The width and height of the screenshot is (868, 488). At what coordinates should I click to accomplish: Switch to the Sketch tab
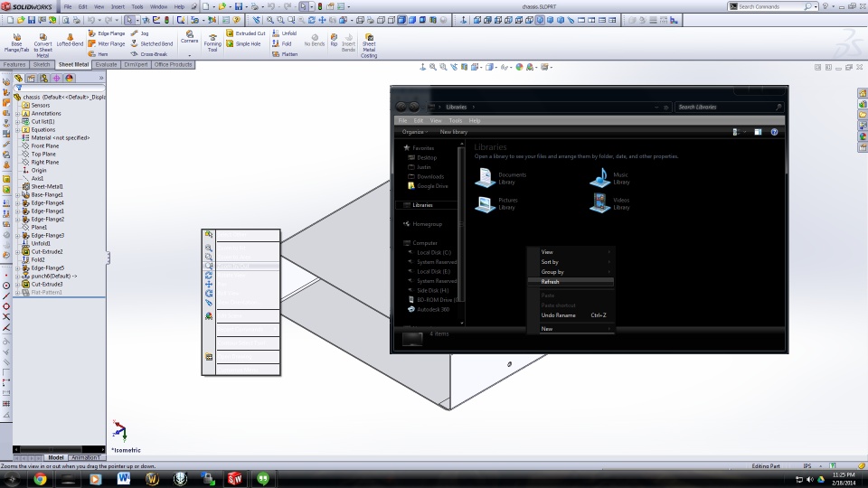click(42, 65)
